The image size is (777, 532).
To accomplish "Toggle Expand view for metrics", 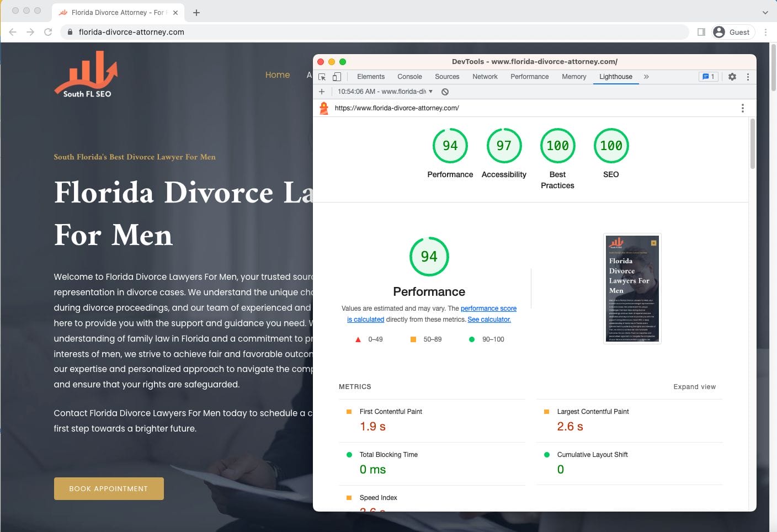I will pos(694,387).
